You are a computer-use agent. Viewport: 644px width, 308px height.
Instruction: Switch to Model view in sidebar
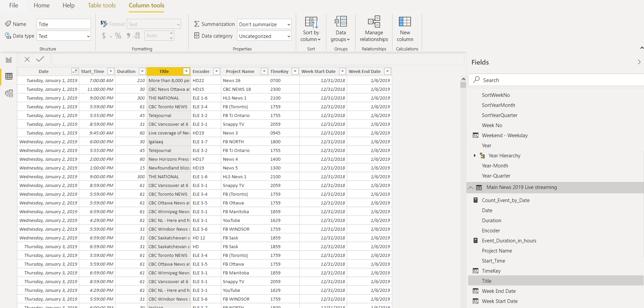(9, 93)
